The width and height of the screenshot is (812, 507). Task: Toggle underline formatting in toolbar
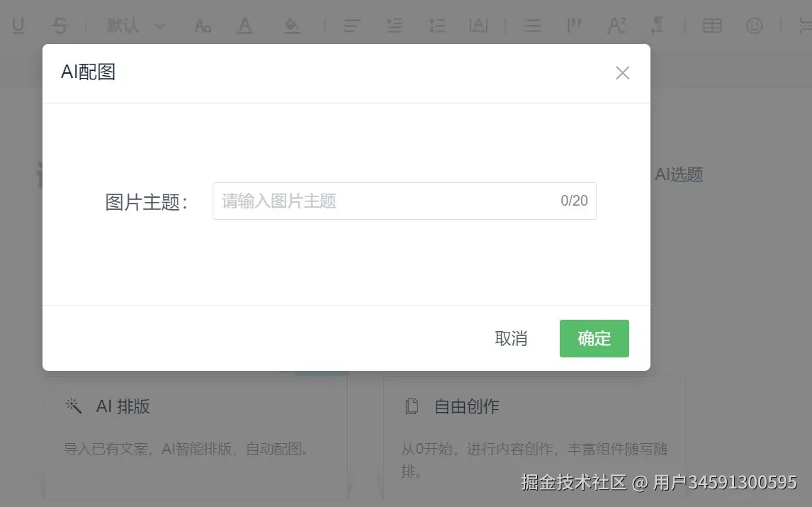tap(18, 26)
